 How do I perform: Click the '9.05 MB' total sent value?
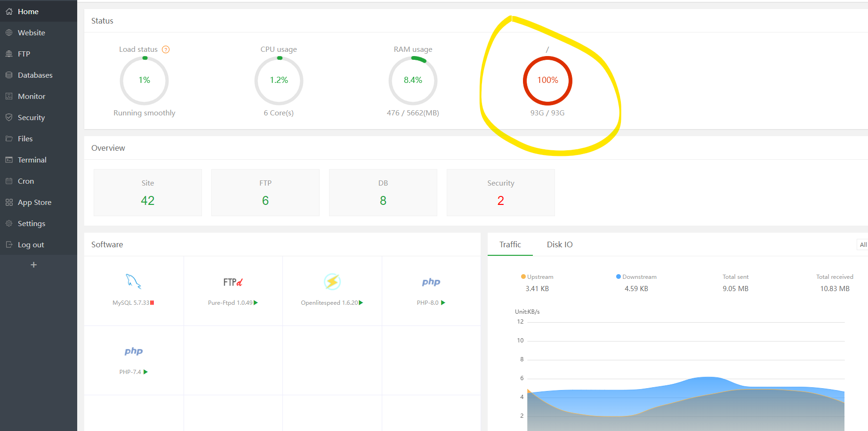[x=736, y=289]
